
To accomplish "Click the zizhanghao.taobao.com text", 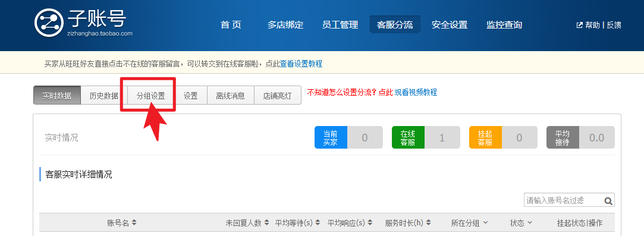I will pyautogui.click(x=100, y=34).
